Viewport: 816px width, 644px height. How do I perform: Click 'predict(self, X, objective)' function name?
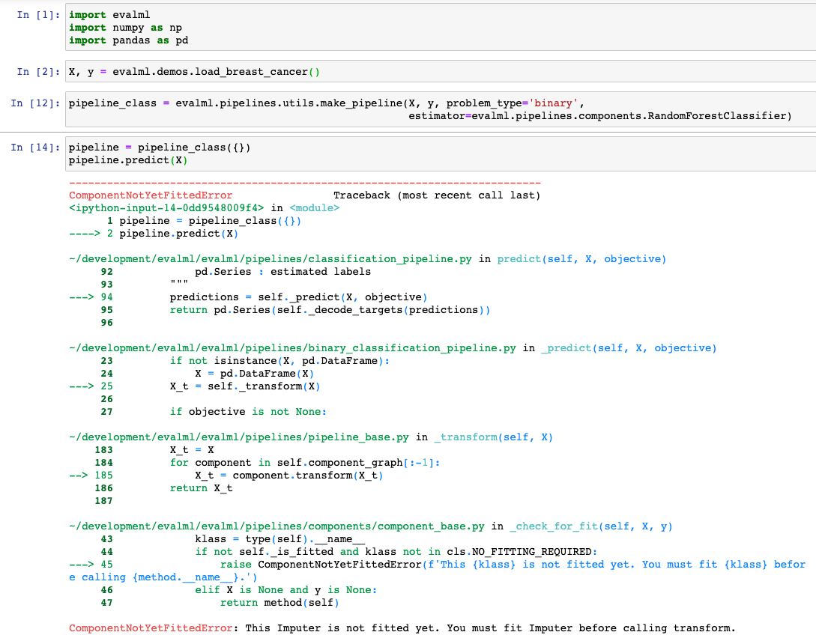581,259
